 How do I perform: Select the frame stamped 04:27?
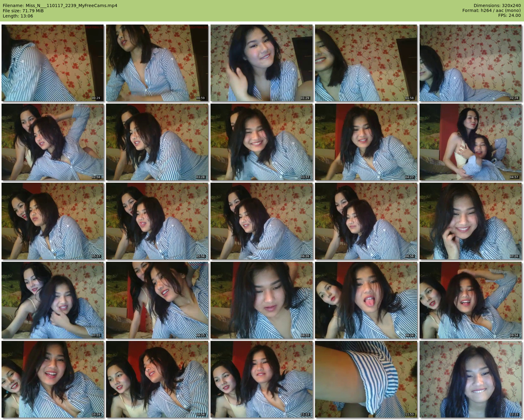(366, 142)
